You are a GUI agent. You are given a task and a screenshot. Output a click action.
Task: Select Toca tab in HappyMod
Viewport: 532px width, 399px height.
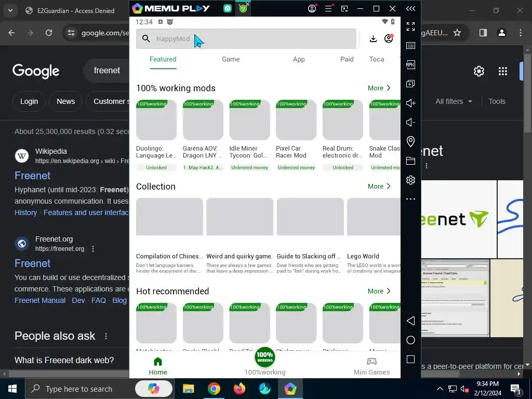[377, 59]
